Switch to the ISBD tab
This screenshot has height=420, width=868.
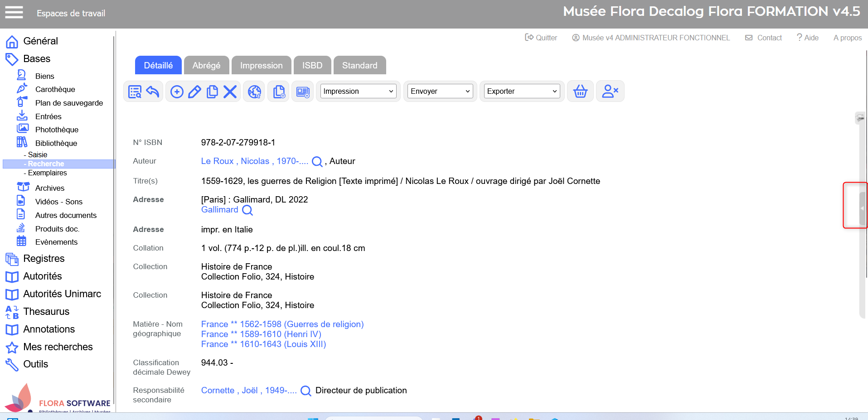coord(312,65)
